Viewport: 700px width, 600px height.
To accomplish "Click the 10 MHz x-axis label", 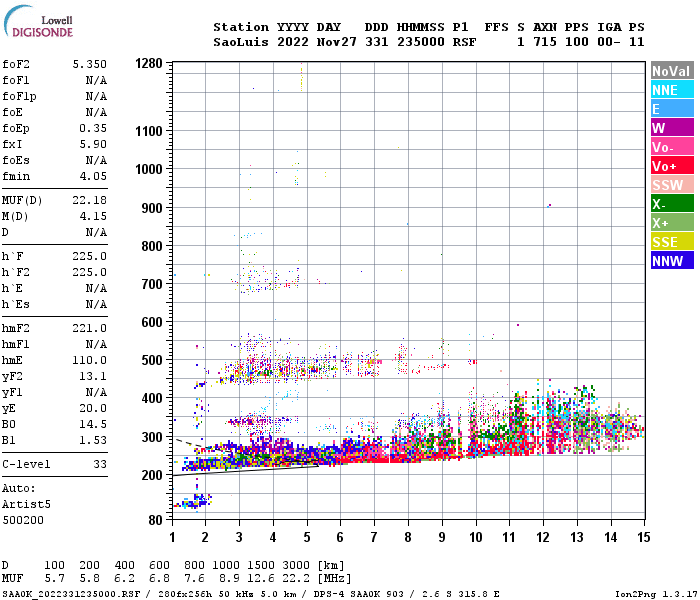I will point(476,537).
